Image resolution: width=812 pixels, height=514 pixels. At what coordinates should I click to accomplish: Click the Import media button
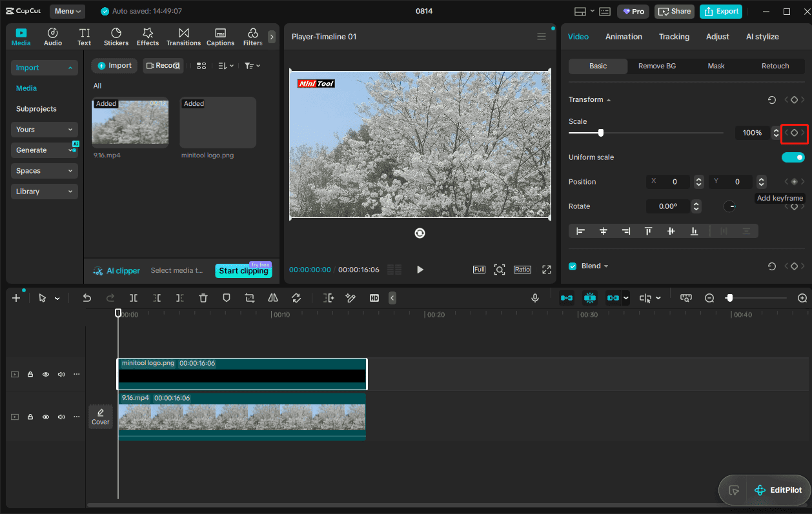point(114,66)
